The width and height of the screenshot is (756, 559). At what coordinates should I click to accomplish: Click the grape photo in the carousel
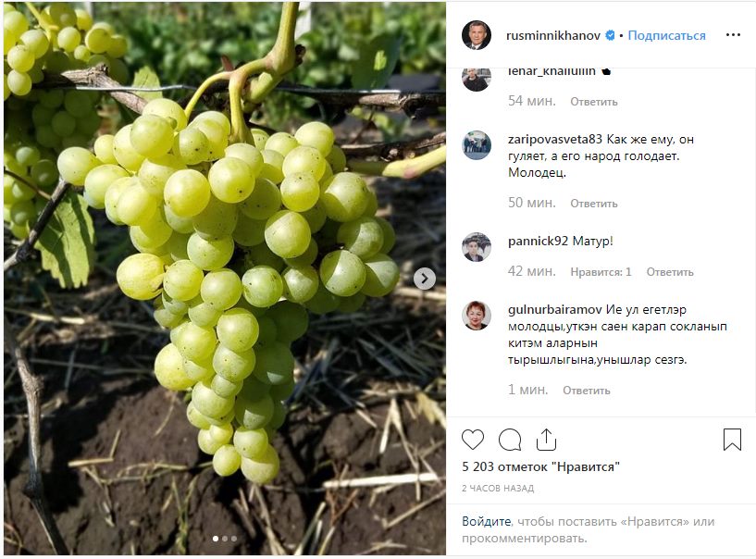(222, 278)
